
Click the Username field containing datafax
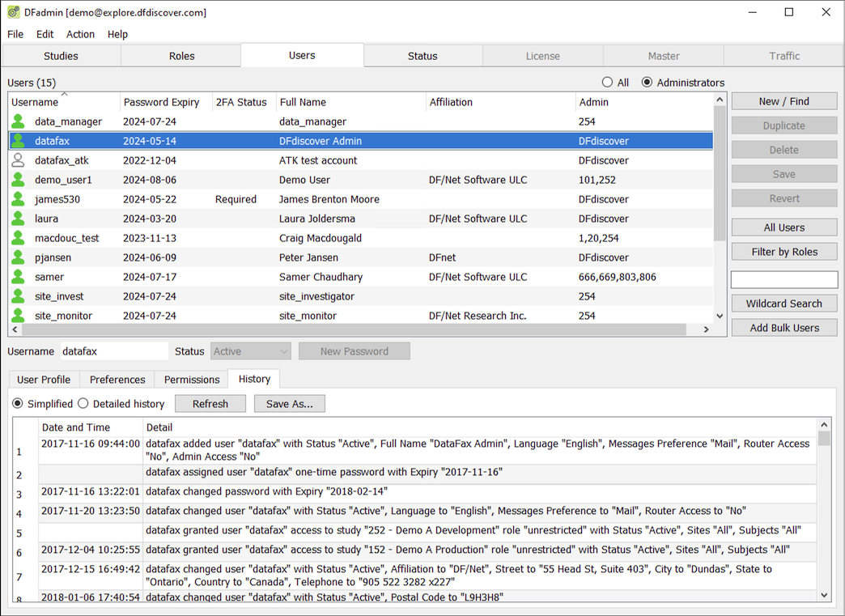tap(113, 351)
